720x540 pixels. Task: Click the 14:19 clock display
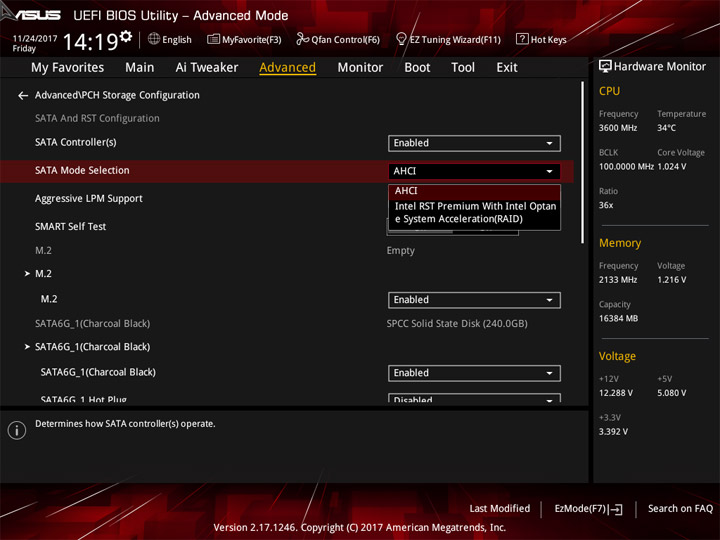(90, 42)
